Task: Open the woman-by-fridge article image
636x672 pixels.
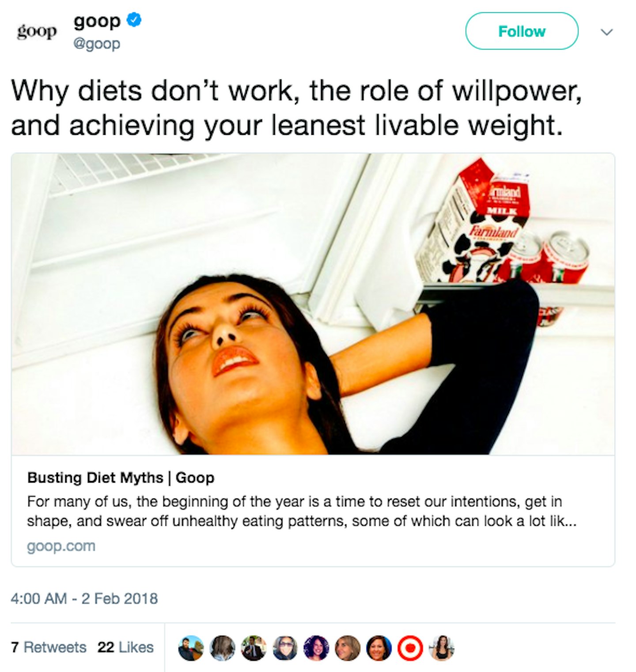Action: [x=313, y=304]
